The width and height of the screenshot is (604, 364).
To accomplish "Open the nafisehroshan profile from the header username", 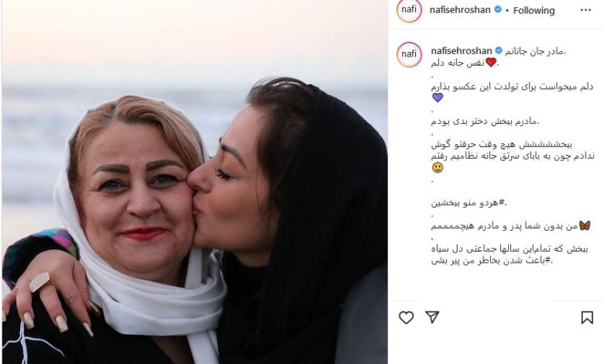I will [460, 9].
